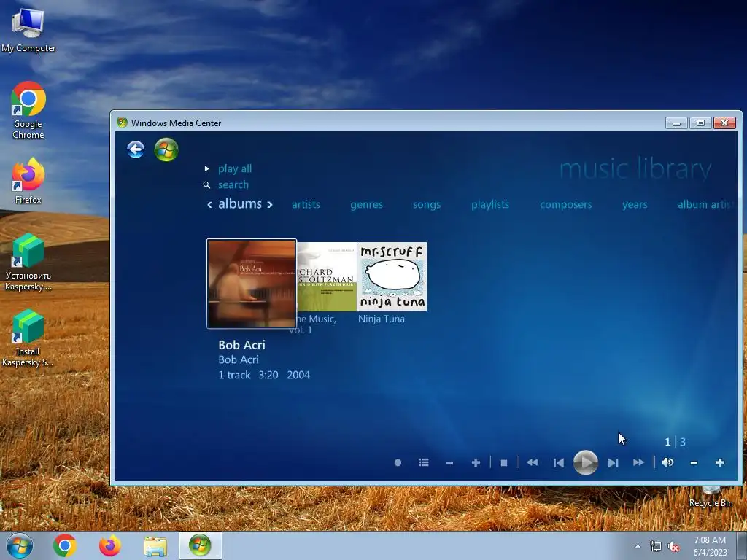This screenshot has width=747, height=560.
Task: Mute audio with the speaker icon
Action: point(668,462)
